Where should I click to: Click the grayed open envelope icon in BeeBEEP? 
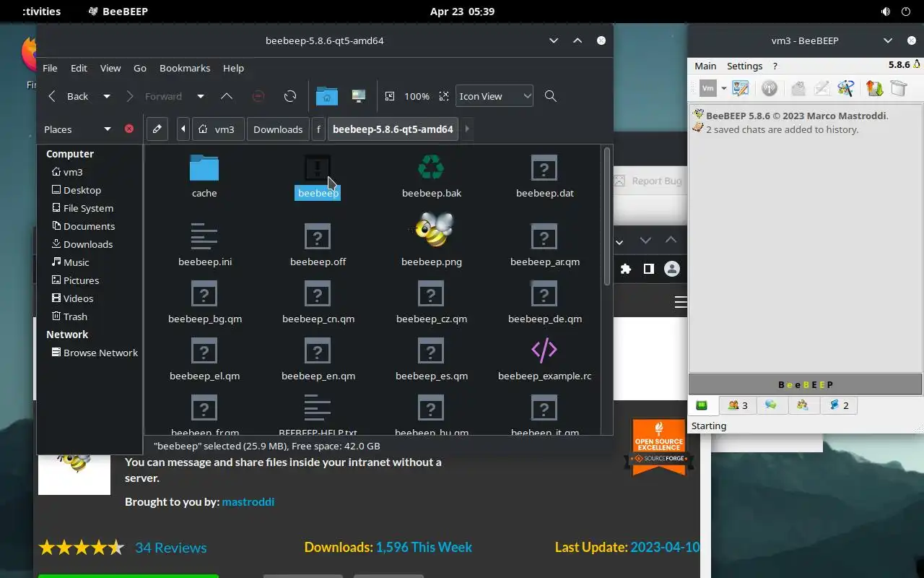798,88
